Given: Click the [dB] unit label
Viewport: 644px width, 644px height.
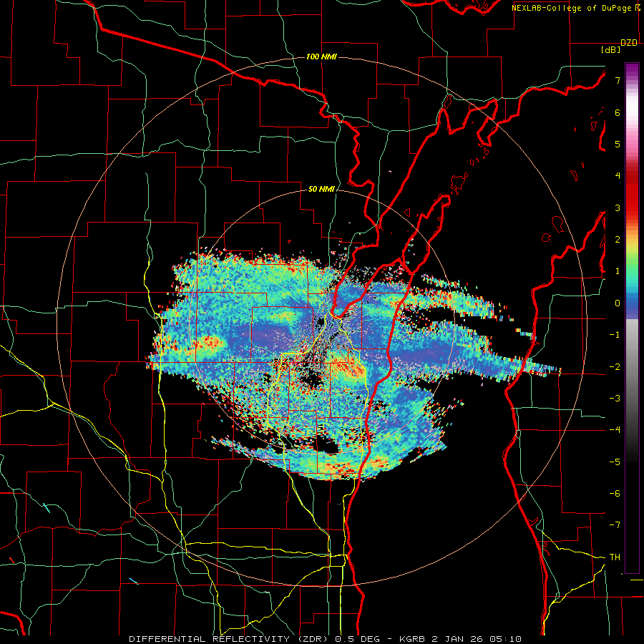Looking at the screenshot, I should click(610, 50).
